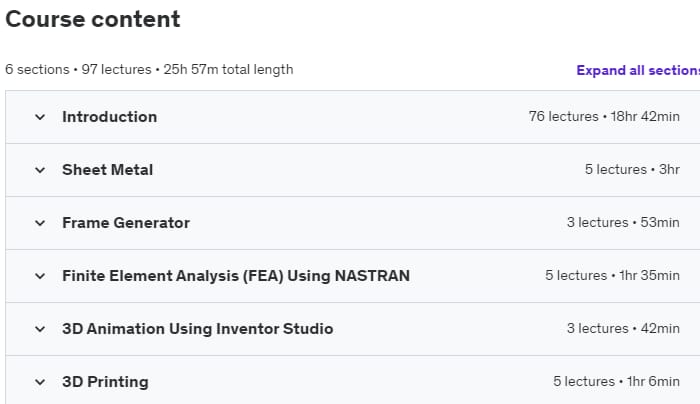Click the 3 lectures 42min label

coord(623,329)
